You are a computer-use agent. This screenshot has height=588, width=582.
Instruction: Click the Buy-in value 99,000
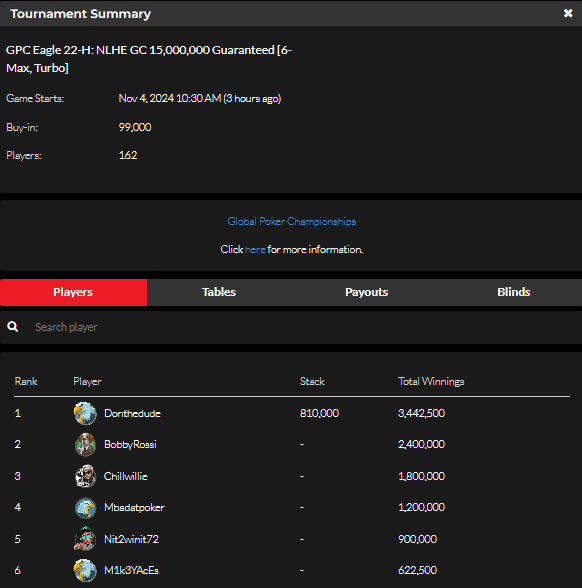point(135,128)
